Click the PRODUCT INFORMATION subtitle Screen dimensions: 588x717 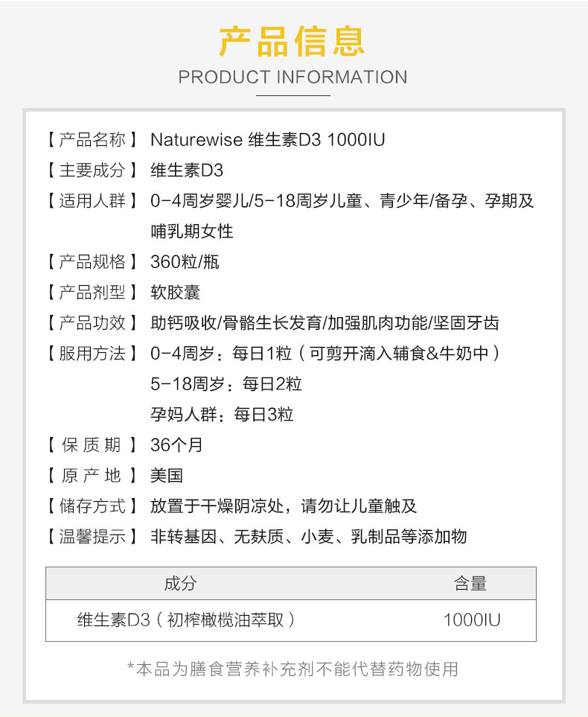click(x=293, y=77)
